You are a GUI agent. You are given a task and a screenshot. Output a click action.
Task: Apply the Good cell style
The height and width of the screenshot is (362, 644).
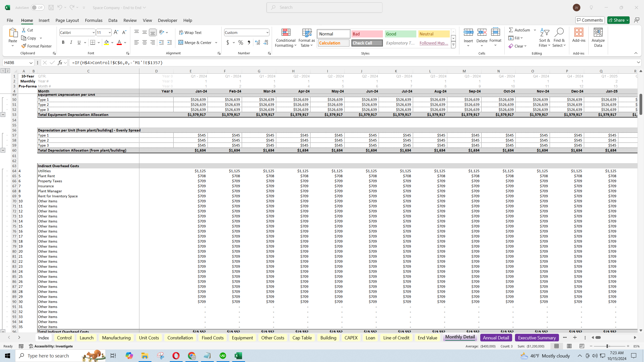(400, 34)
